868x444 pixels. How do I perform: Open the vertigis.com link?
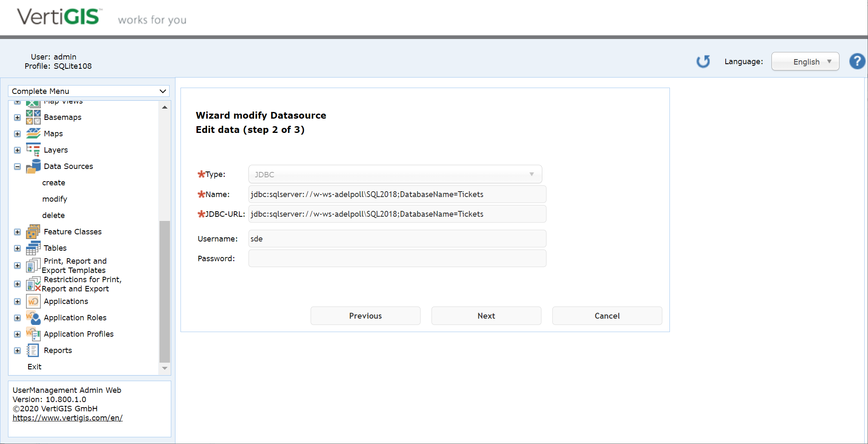[x=68, y=418]
